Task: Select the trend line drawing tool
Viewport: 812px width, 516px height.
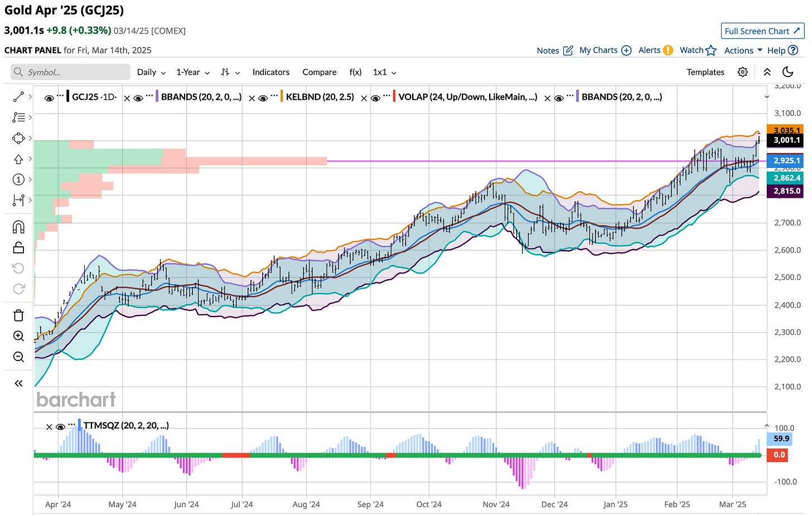Action: (x=18, y=97)
